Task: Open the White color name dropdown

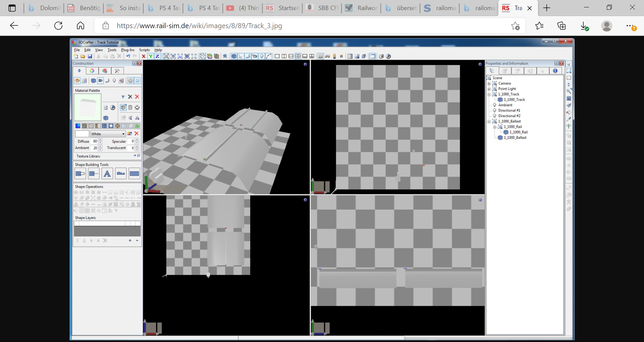Action: [x=123, y=134]
